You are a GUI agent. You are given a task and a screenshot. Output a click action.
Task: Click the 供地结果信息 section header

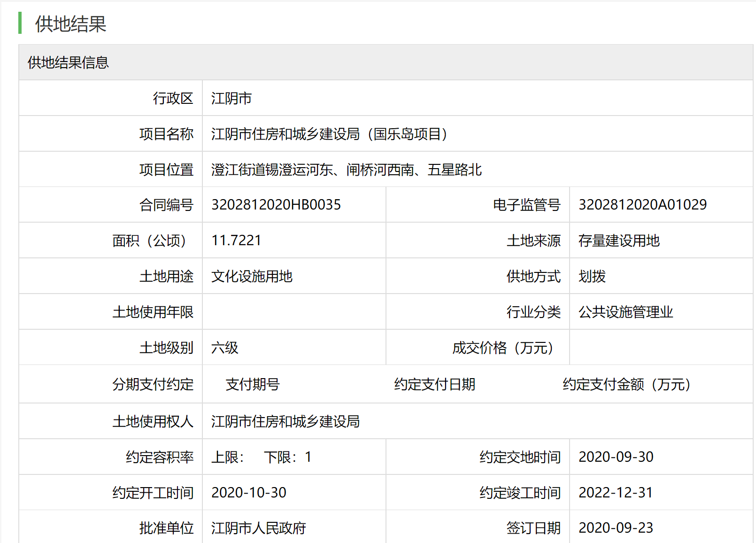(68, 62)
